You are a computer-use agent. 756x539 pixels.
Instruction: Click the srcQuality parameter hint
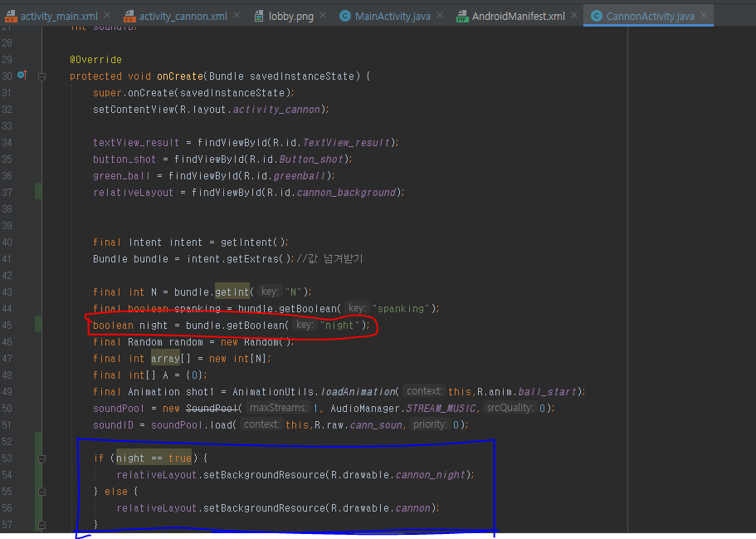click(x=510, y=408)
